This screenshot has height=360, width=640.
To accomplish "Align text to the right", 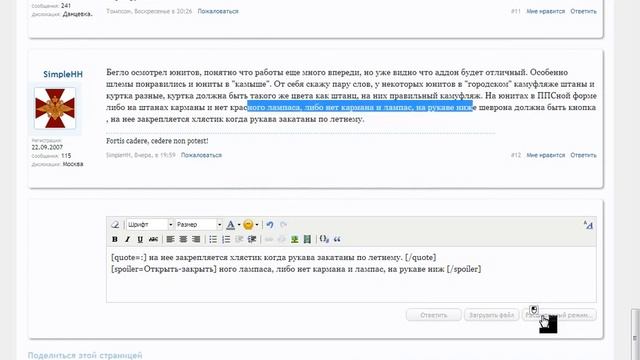I will [x=196, y=239].
